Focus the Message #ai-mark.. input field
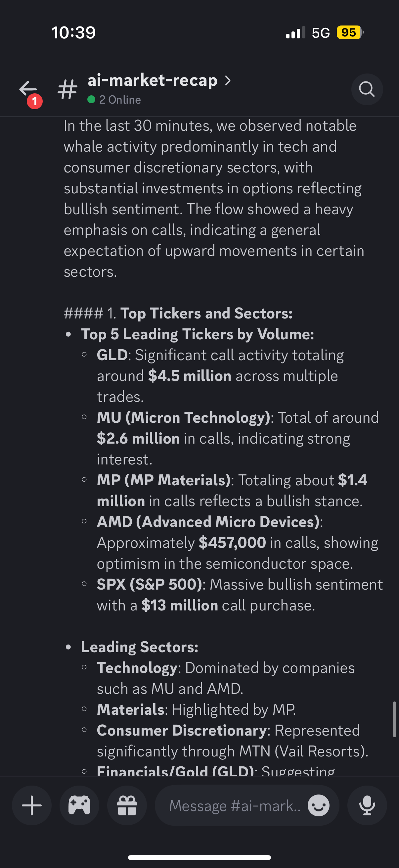The height and width of the screenshot is (868, 399). tap(235, 806)
